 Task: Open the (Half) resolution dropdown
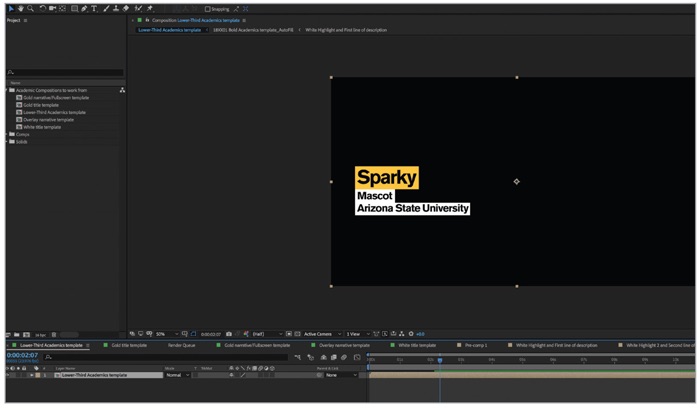coord(267,334)
